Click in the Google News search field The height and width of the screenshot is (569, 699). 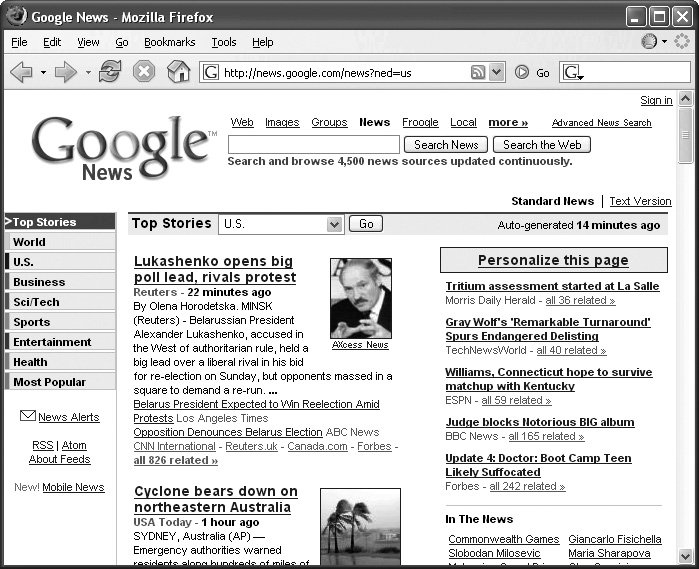[313, 145]
